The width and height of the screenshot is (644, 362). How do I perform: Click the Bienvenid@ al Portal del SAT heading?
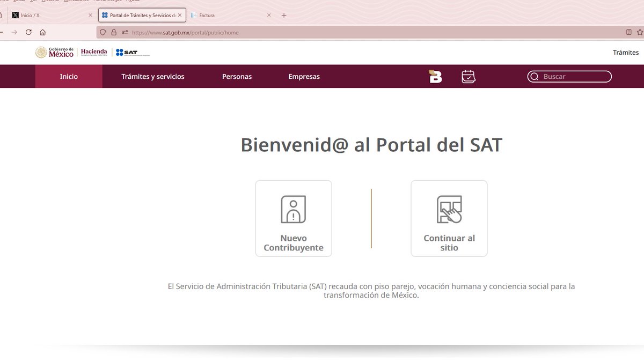point(371,145)
